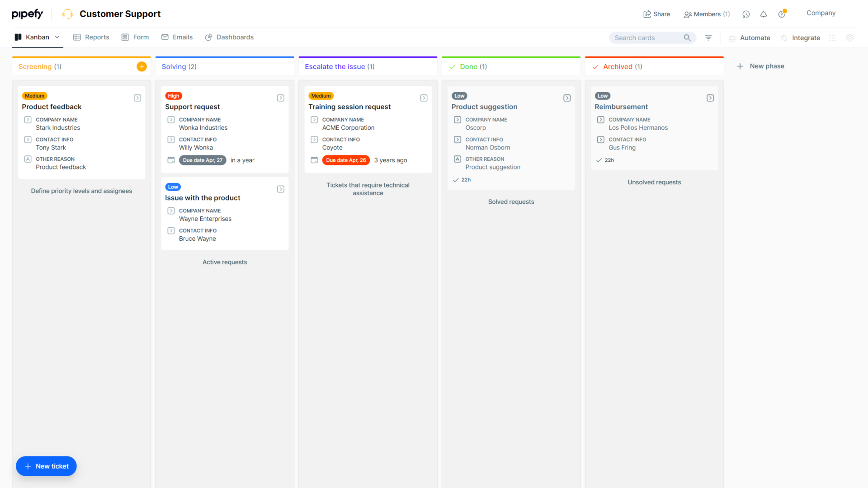Create a New phase

pos(760,66)
